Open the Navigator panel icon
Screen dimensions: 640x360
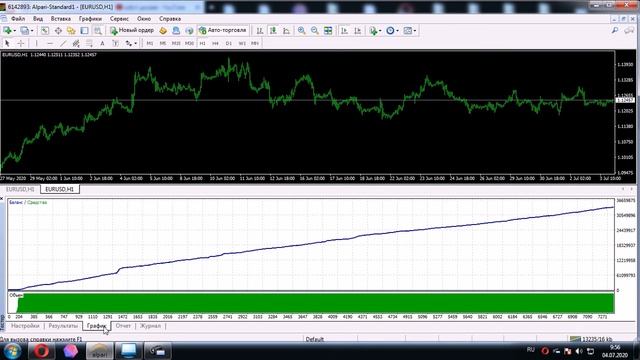click(x=71, y=31)
